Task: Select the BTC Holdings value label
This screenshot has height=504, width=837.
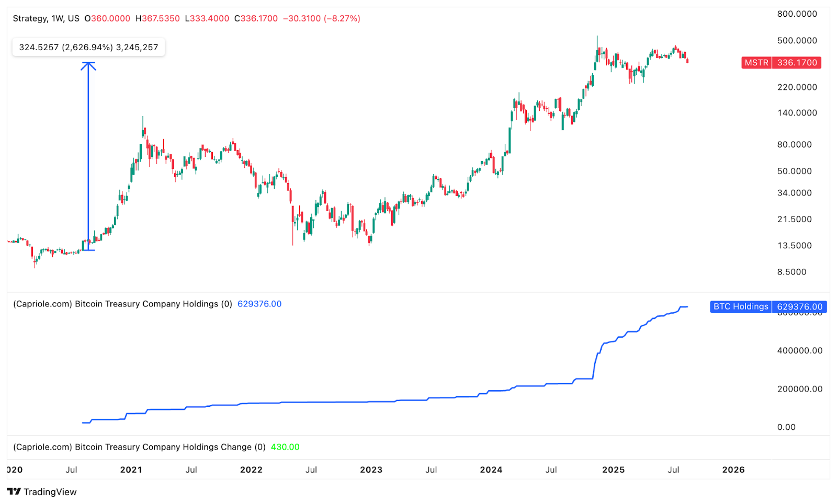Action: pos(767,307)
